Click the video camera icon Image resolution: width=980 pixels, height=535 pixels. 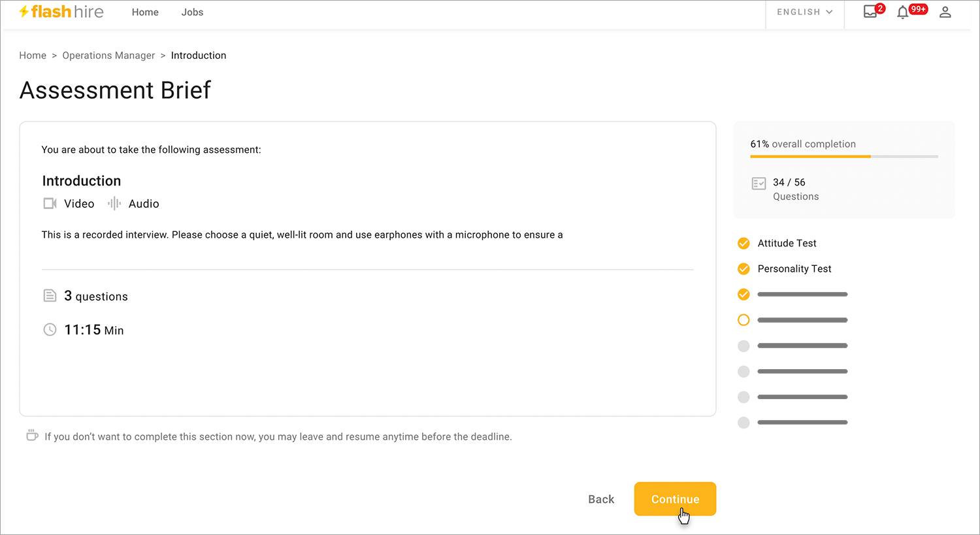coord(50,204)
